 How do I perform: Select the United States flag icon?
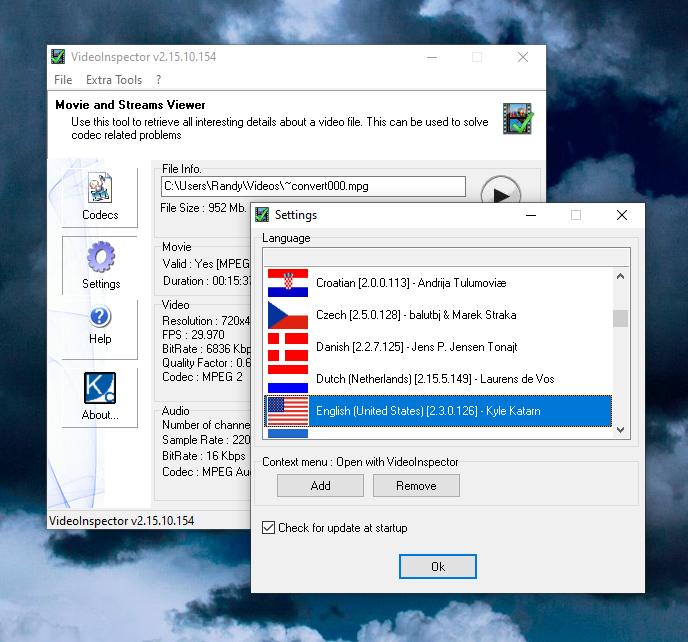[x=288, y=411]
